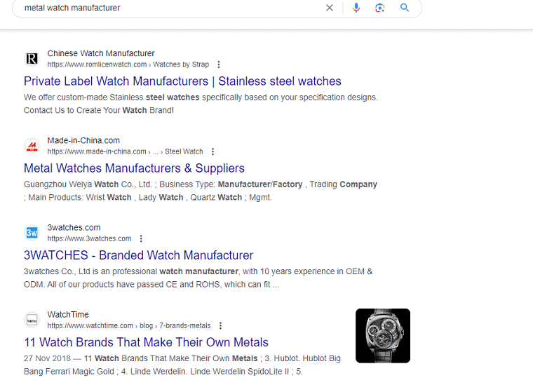
Task: Start voice search with the microphone icon
Action: pyautogui.click(x=356, y=8)
